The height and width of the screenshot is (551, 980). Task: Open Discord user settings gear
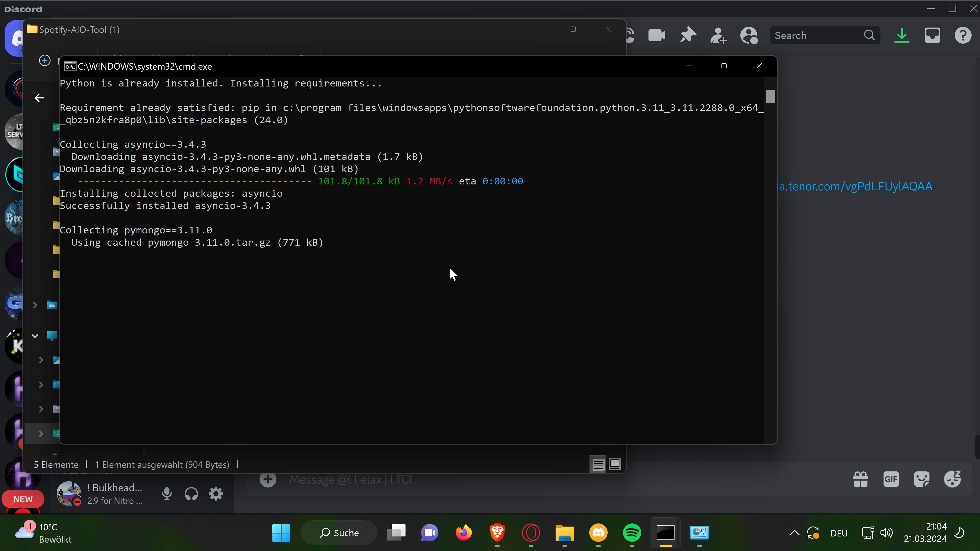tap(216, 494)
